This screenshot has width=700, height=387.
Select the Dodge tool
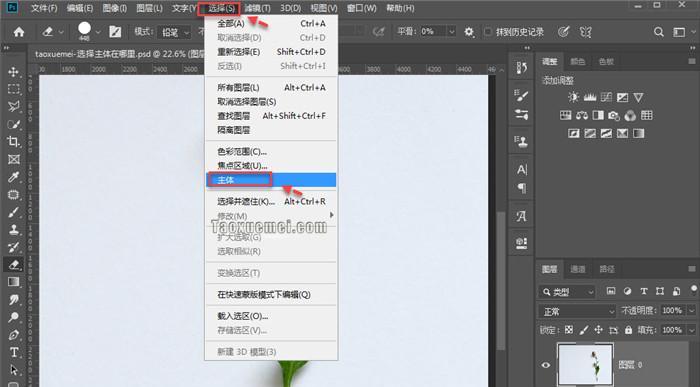[13, 317]
